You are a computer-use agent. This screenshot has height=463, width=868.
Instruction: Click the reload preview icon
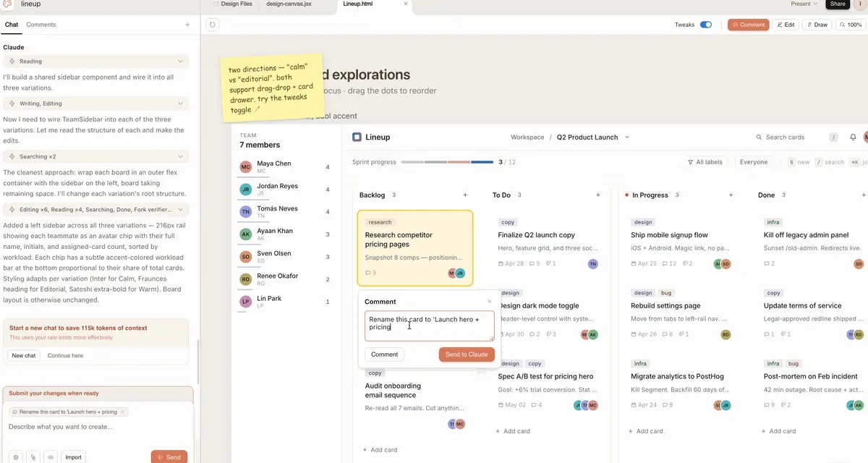[x=212, y=25]
